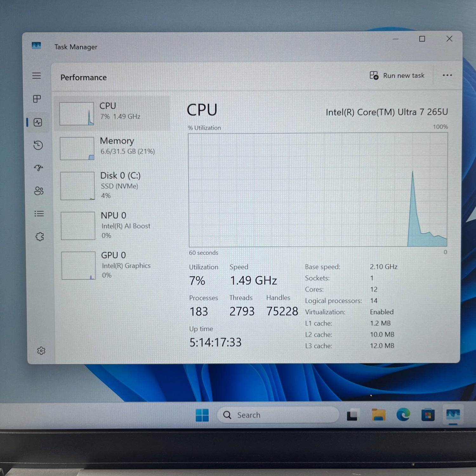
Task: Open Microsoft Store from taskbar
Action: point(428,415)
